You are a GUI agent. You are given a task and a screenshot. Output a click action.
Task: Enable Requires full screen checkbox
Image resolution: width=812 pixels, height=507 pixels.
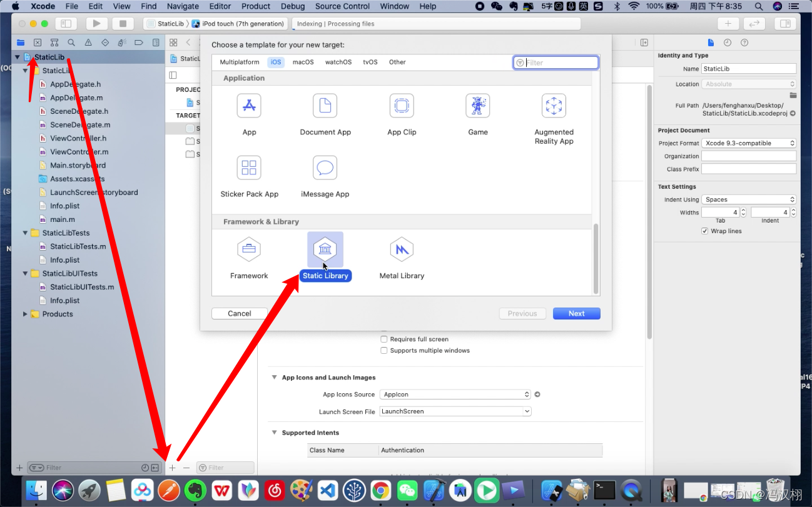(384, 339)
